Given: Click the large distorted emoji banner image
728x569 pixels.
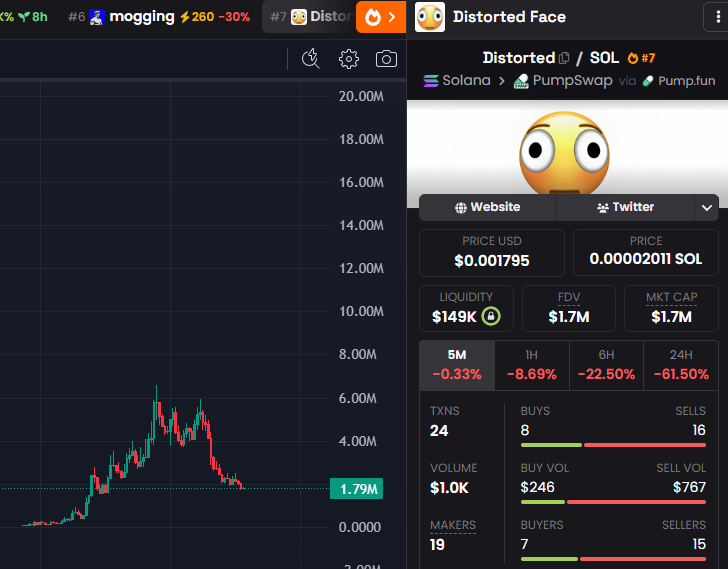Looking at the screenshot, I should 564,153.
